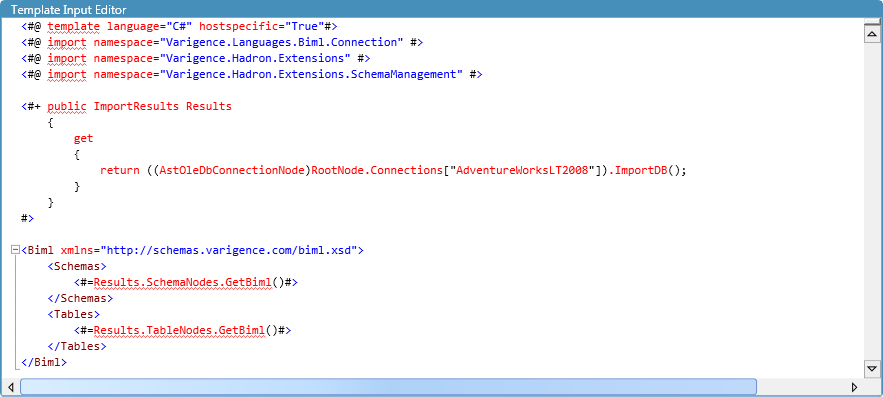This screenshot has width=883, height=397.
Task: Click the horizontal scrollbar right arrow
Action: click(x=854, y=387)
